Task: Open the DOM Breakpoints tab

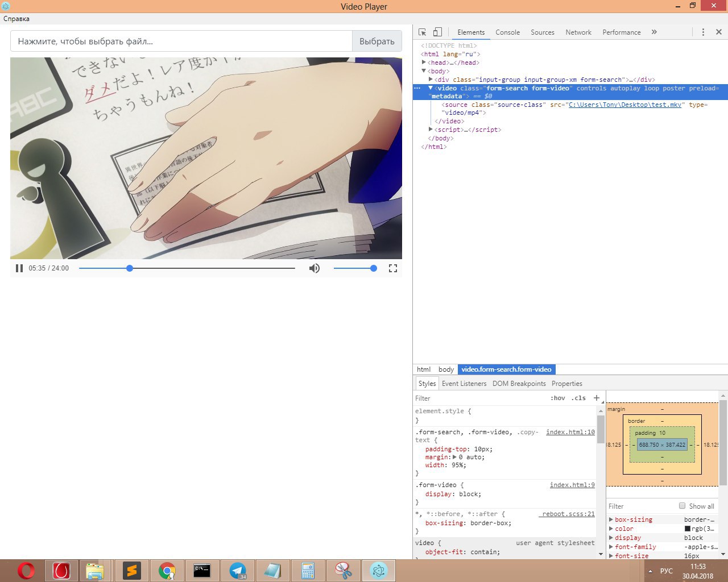Action: [x=519, y=384]
